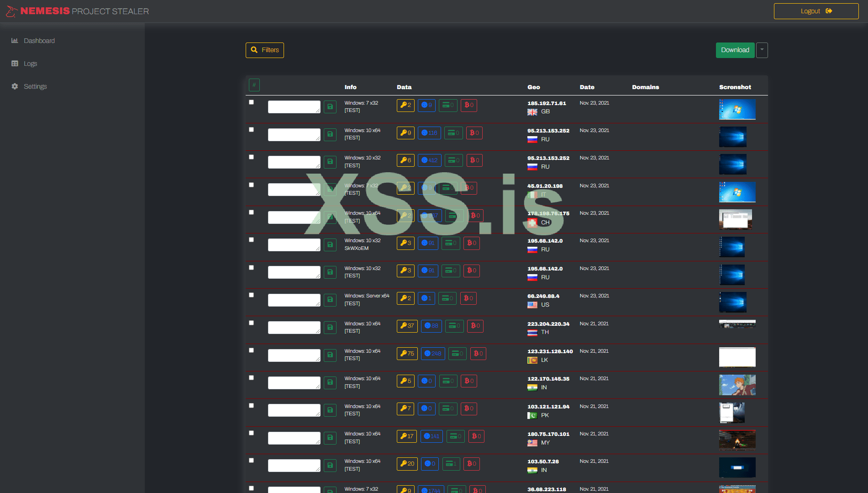Click the key badge in the 103.121.121.94 row
Screen dimensions: 868x493
click(405, 408)
